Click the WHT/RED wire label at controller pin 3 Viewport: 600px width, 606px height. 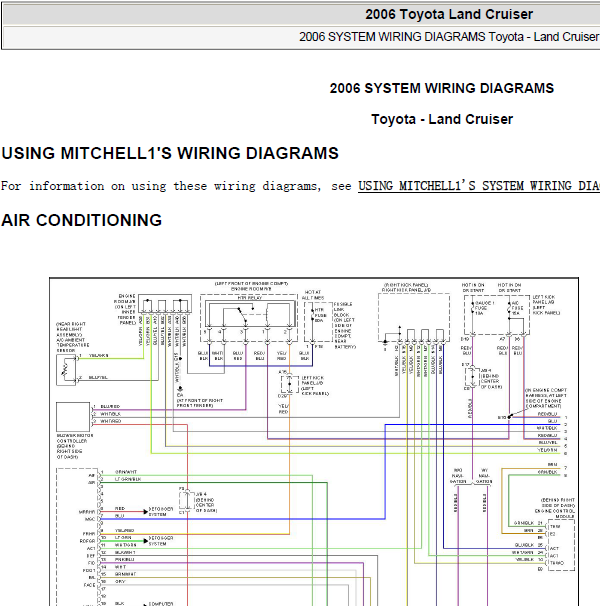coord(111,421)
